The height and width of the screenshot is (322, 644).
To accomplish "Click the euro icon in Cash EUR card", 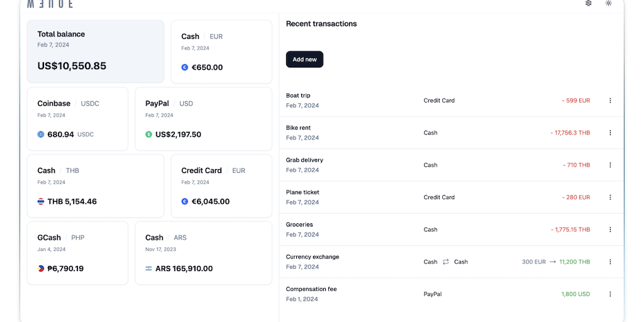I will 185,67.
